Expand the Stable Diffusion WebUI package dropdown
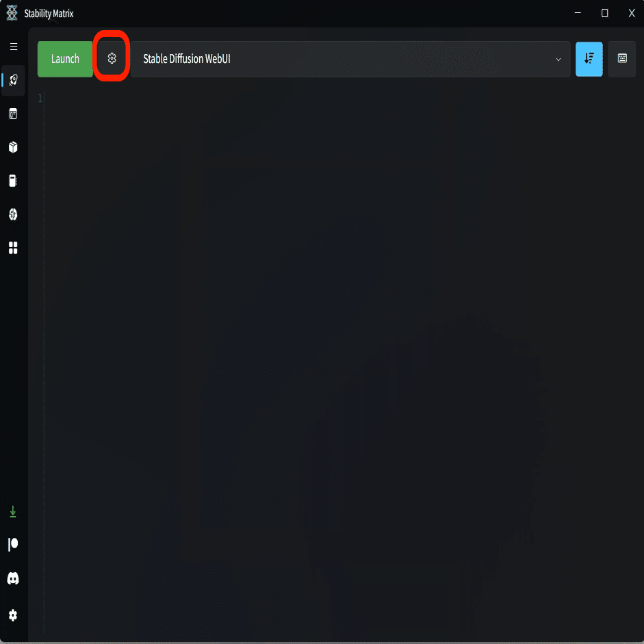Screen dimensions: 644x644 pyautogui.click(x=351, y=59)
